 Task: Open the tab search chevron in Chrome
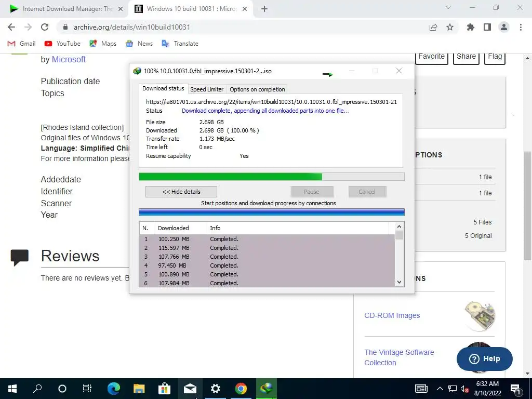[448, 7]
